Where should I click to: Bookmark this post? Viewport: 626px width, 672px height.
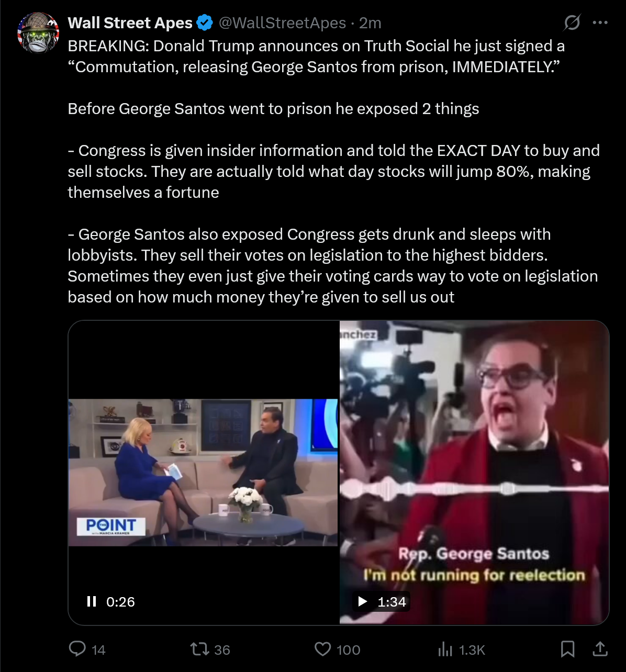[x=567, y=649]
